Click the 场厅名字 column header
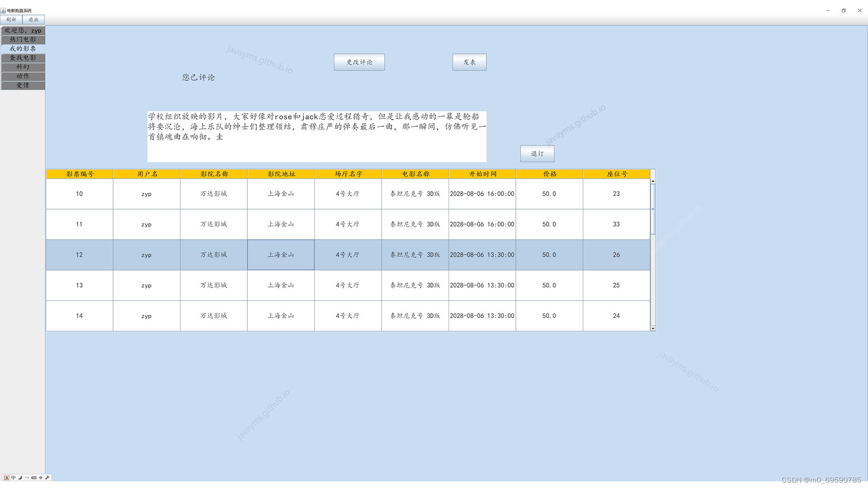This screenshot has width=868, height=488. coord(348,174)
